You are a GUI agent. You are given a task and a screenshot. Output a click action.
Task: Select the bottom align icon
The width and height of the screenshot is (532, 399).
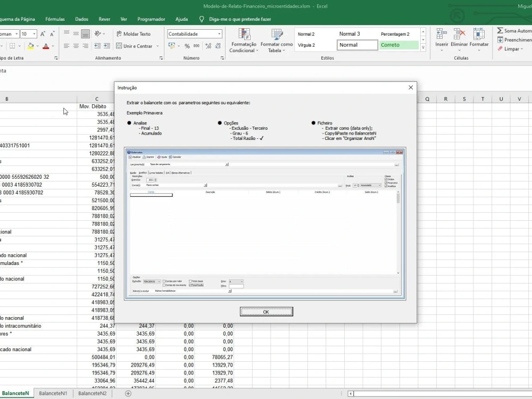(x=86, y=34)
